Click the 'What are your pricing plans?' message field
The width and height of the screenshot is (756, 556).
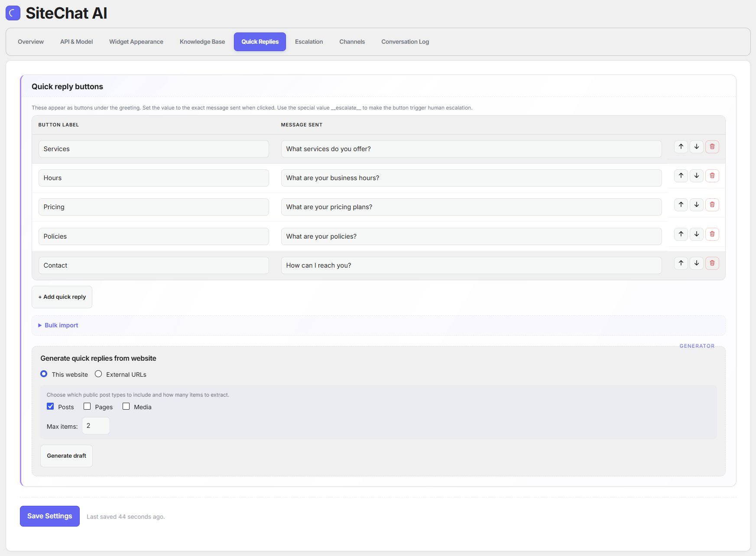pyautogui.click(x=471, y=207)
